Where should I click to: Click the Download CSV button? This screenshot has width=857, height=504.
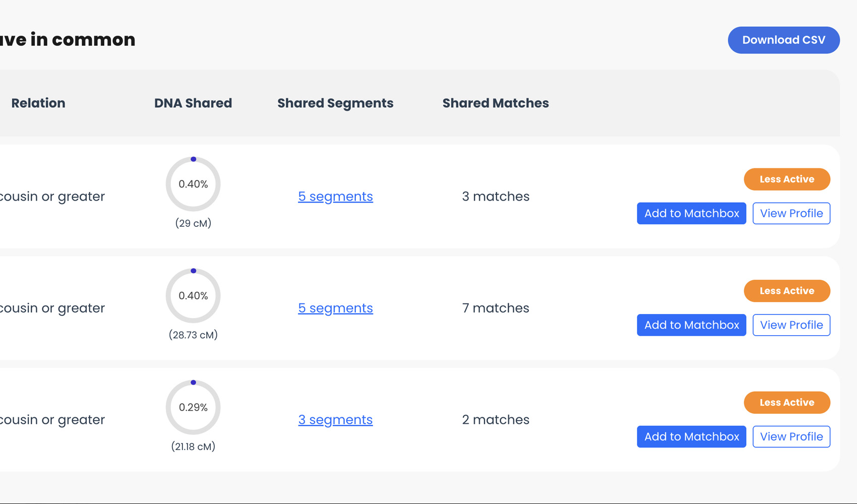(x=783, y=40)
